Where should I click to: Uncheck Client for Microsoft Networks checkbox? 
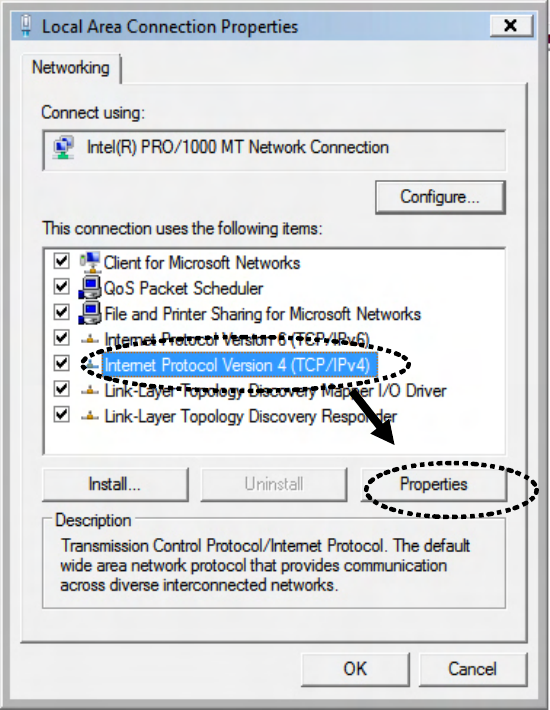[x=61, y=261]
